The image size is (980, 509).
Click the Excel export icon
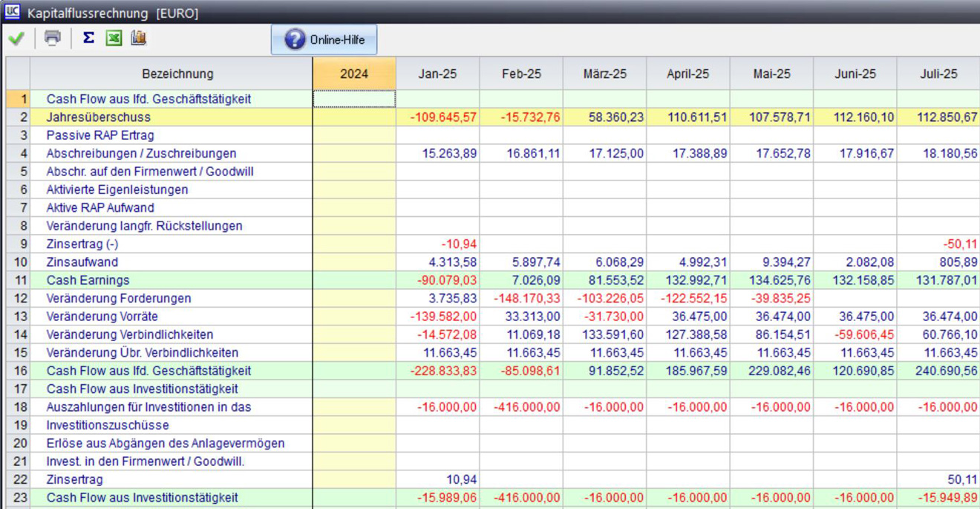click(114, 38)
